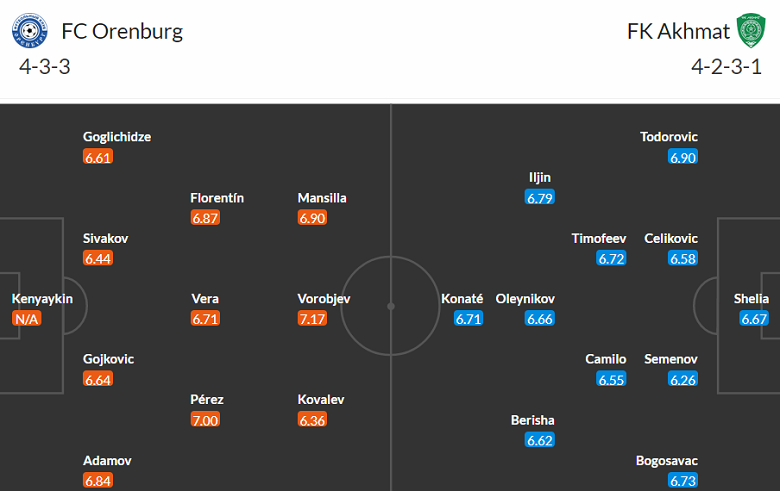Click the FC Orenburg club crest
780x491 pixels.
[x=30, y=31]
